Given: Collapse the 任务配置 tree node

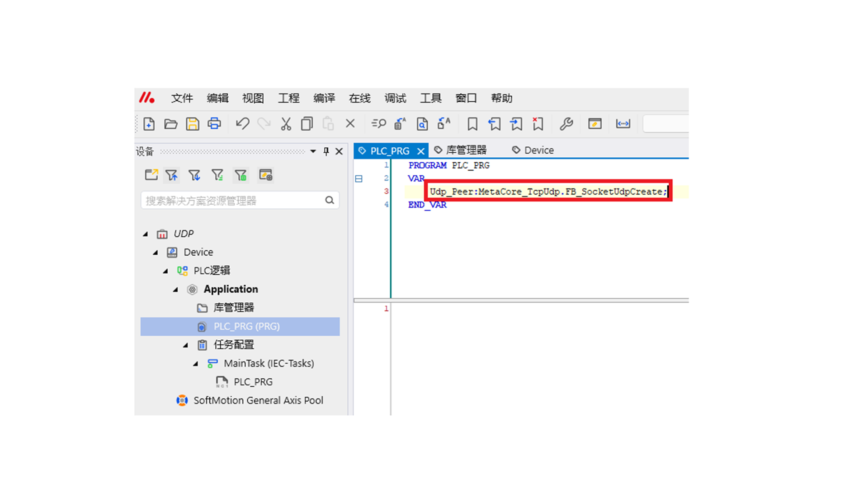Looking at the screenshot, I should pos(185,345).
